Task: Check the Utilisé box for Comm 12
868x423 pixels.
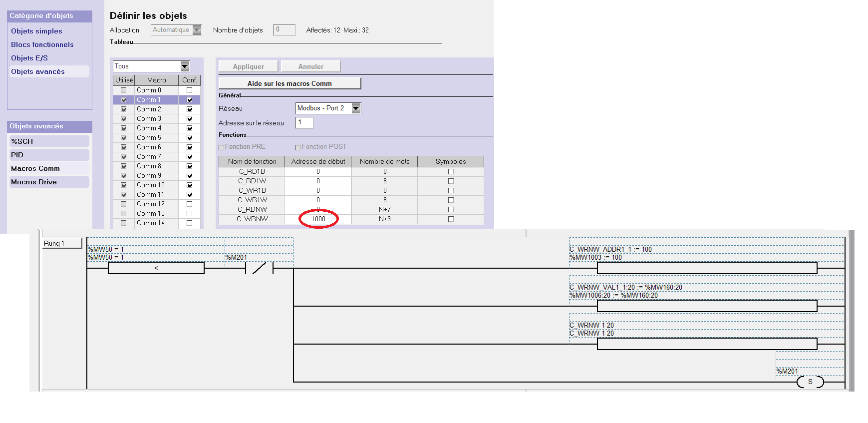Action: [123, 204]
